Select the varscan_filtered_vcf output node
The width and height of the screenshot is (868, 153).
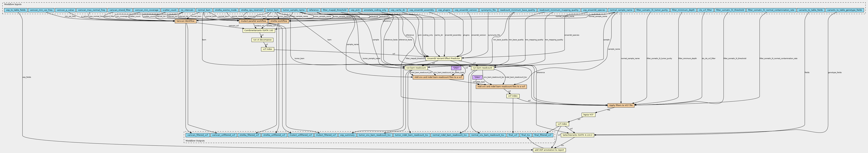(197, 135)
